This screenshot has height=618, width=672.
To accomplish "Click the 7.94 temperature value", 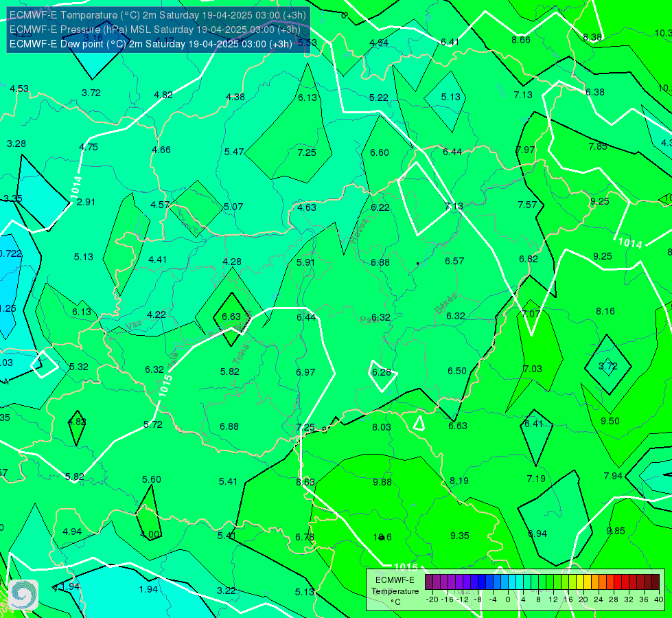I will pyautogui.click(x=613, y=476).
